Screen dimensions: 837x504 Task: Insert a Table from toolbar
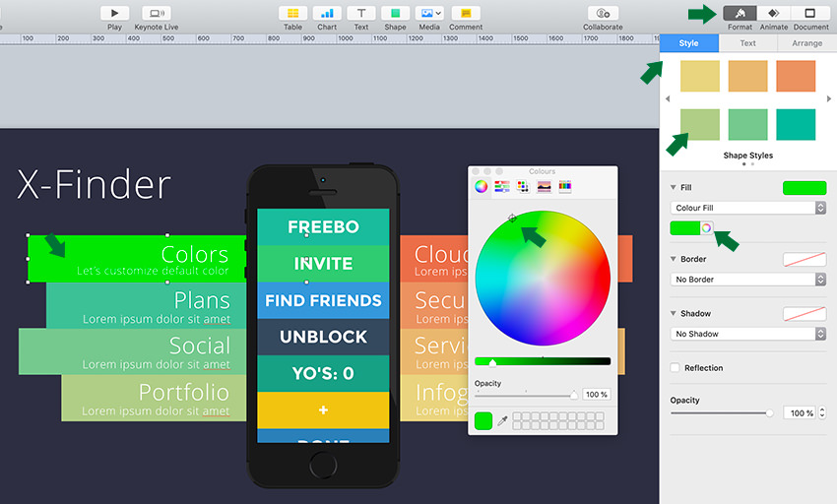point(292,14)
